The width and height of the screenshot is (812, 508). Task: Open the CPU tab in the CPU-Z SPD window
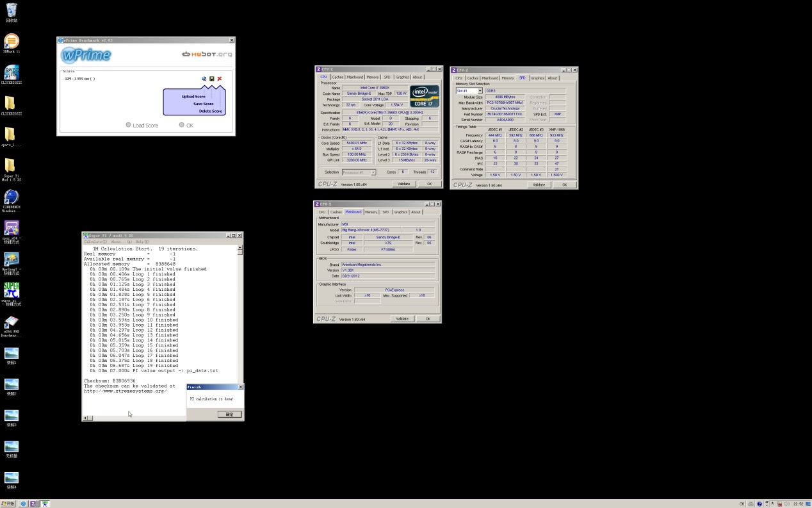[x=459, y=78]
